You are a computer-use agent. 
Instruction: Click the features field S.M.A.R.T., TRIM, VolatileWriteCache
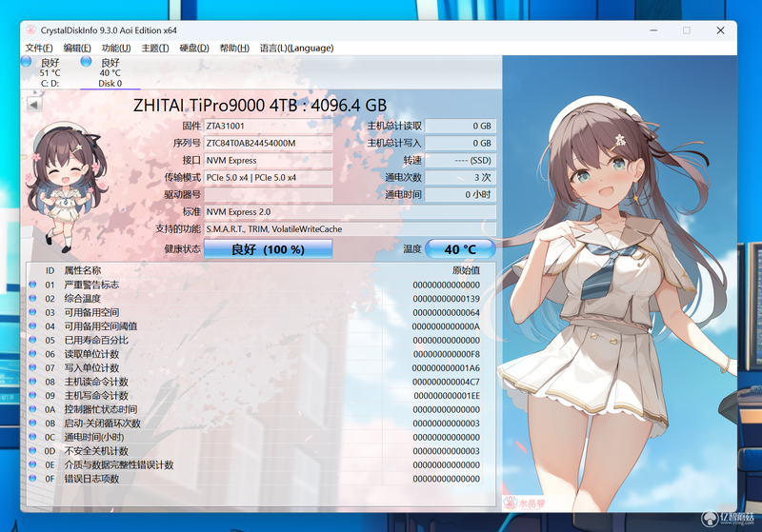point(350,229)
